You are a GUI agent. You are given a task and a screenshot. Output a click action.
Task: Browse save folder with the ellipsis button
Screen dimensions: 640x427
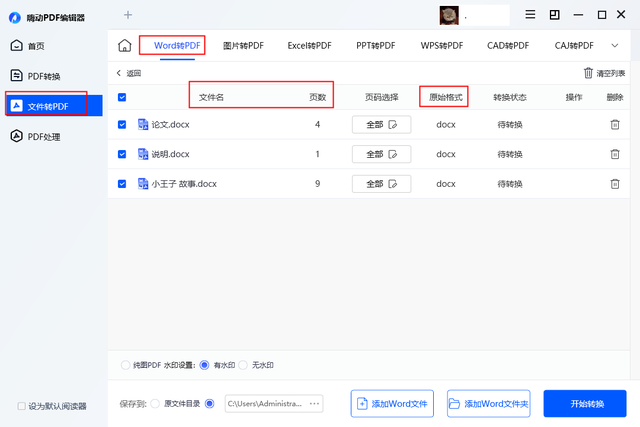pyautogui.click(x=314, y=404)
